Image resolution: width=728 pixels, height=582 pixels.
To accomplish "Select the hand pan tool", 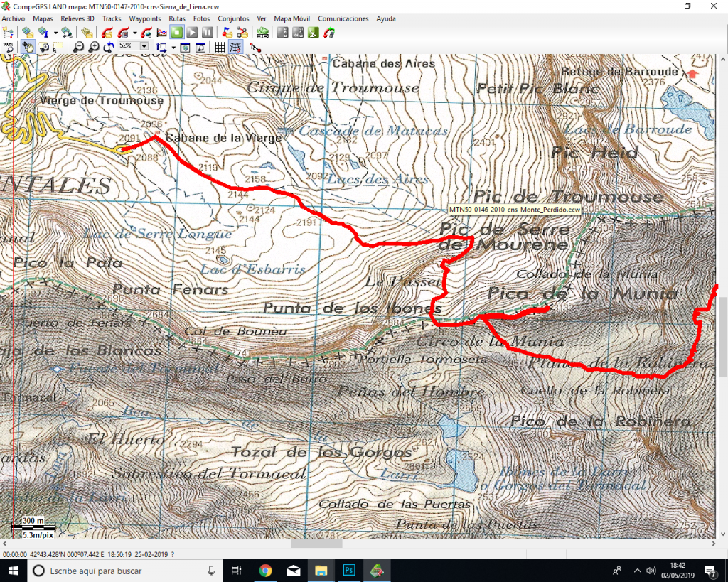I will point(27,48).
